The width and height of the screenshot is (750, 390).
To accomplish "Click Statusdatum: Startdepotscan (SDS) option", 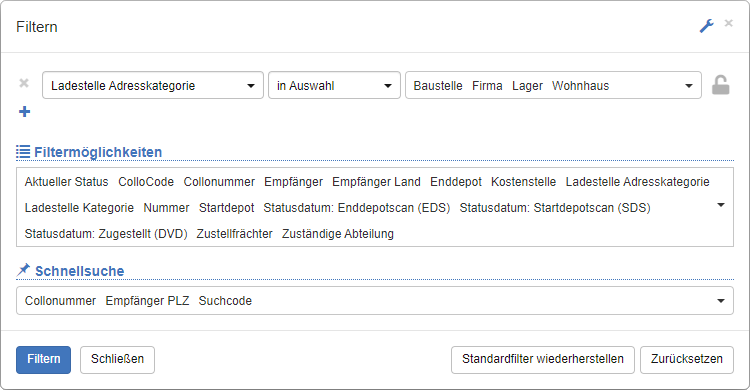I will click(x=555, y=208).
